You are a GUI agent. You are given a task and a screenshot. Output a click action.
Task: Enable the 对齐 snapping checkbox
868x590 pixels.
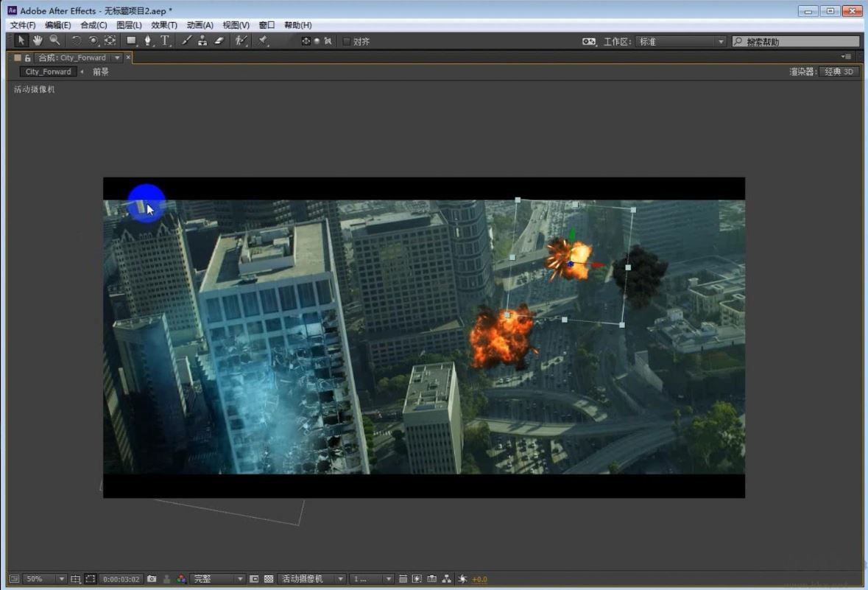346,41
